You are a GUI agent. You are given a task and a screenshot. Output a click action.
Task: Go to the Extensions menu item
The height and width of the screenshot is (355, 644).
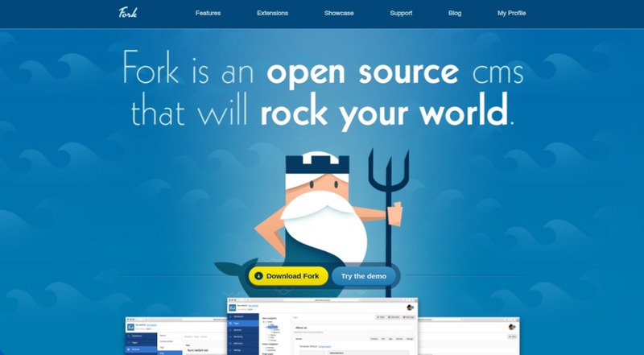tap(272, 13)
